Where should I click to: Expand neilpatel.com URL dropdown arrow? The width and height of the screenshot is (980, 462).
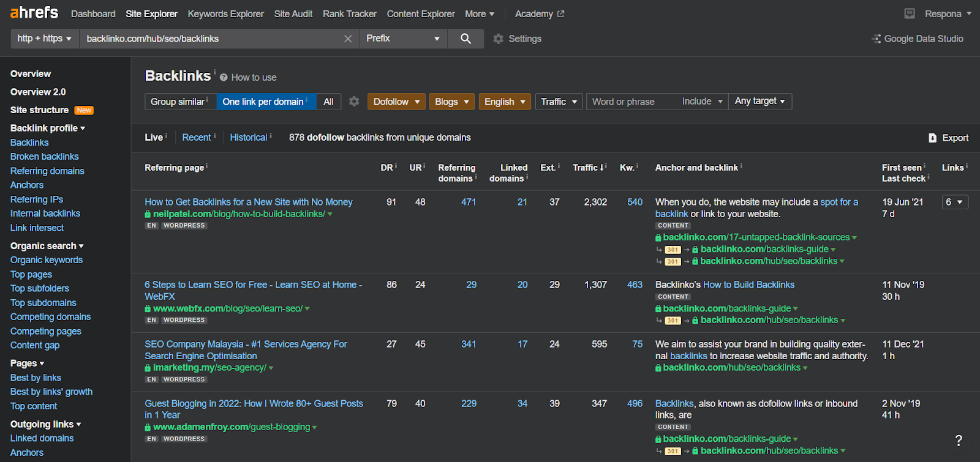(330, 215)
